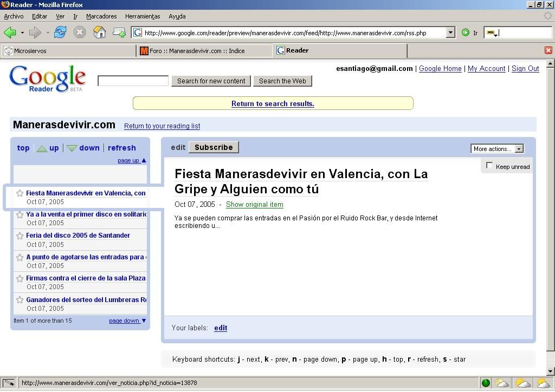Reload page with the blue refresh icon
Viewport: 555px width, 392px height.
[60, 32]
